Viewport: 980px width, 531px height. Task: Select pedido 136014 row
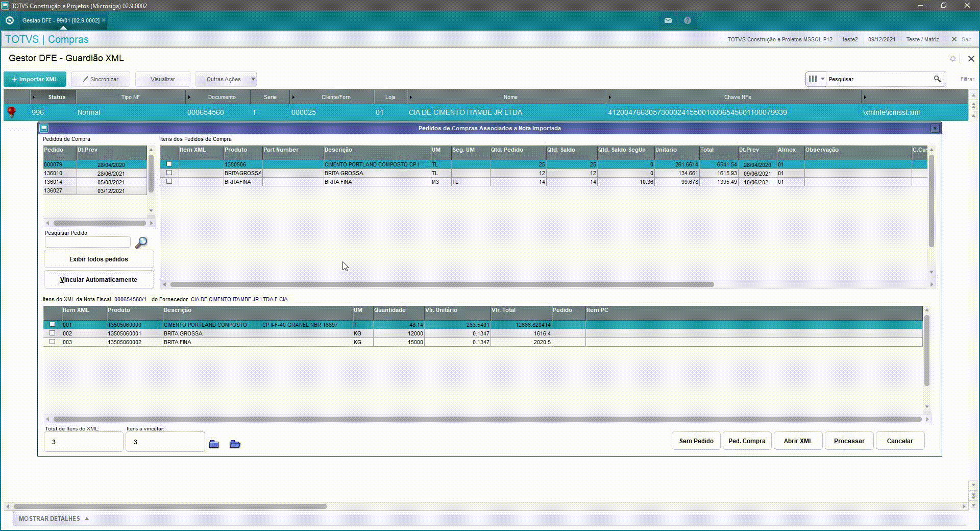95,182
